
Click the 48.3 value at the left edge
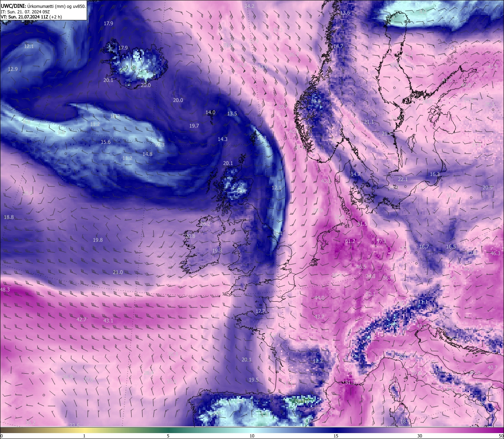coord(5,290)
